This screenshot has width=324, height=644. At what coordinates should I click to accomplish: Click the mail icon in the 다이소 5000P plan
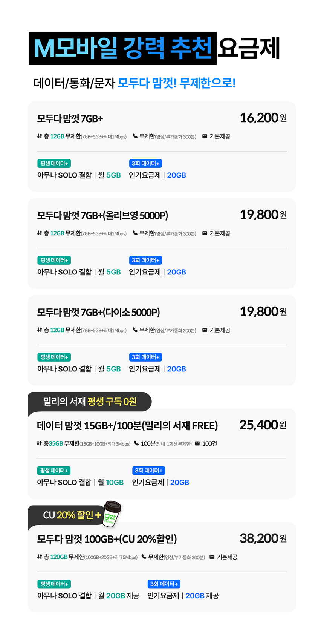click(x=205, y=330)
